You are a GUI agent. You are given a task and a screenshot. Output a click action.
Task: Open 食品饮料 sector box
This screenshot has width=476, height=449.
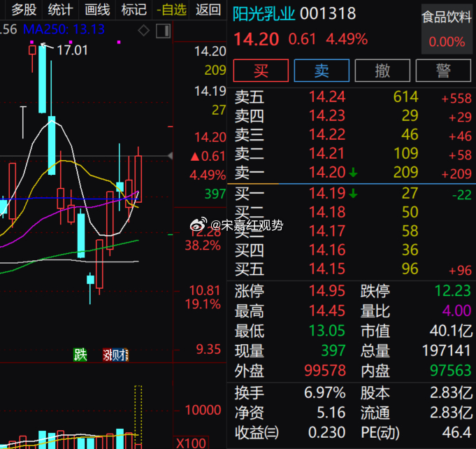(447, 29)
